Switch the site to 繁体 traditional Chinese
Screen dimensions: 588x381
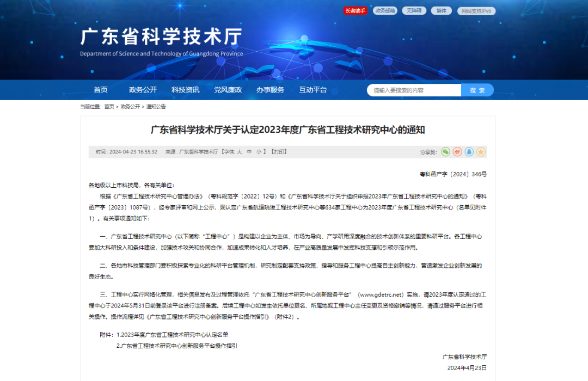point(441,10)
